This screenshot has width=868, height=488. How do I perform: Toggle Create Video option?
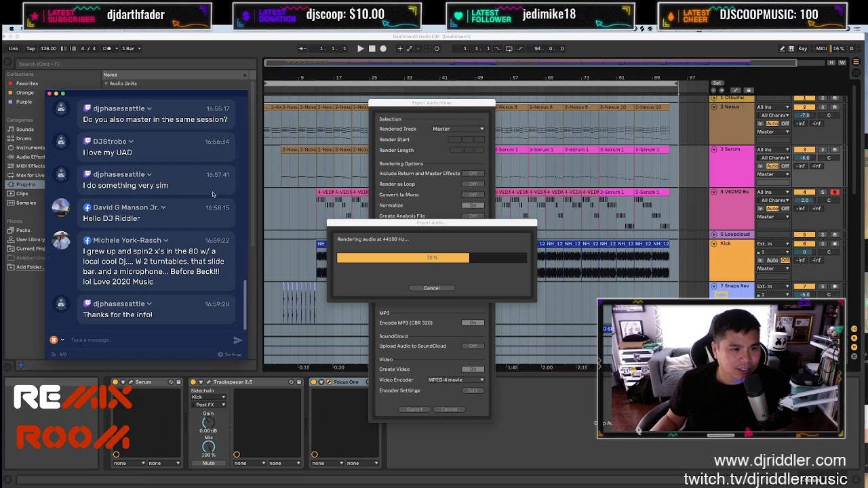473,369
